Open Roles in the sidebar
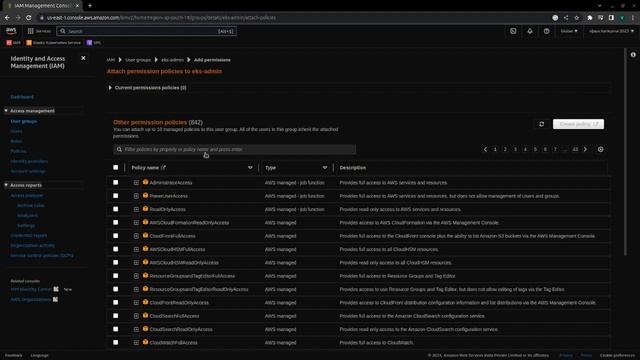Screen dimensions: 640x360 [x=16, y=141]
